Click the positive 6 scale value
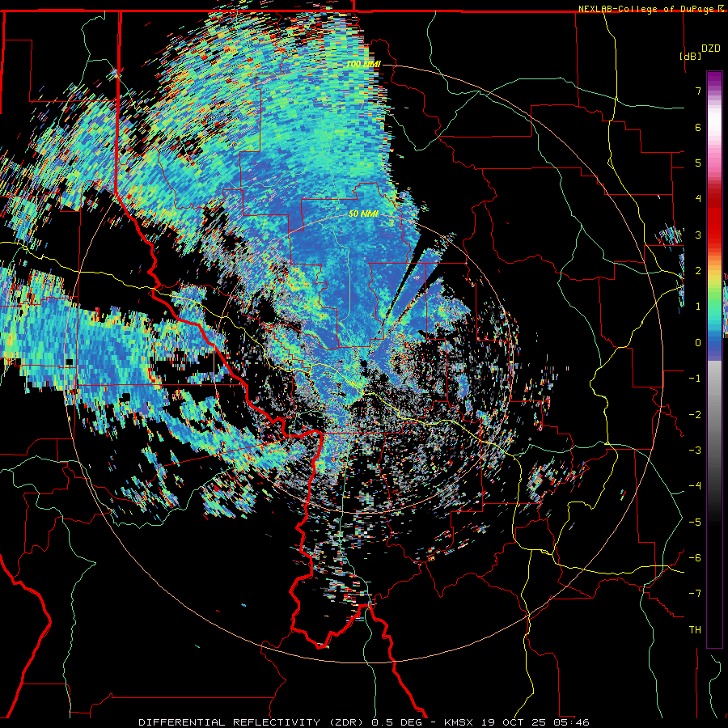Image resolution: width=728 pixels, height=728 pixels. (x=698, y=127)
